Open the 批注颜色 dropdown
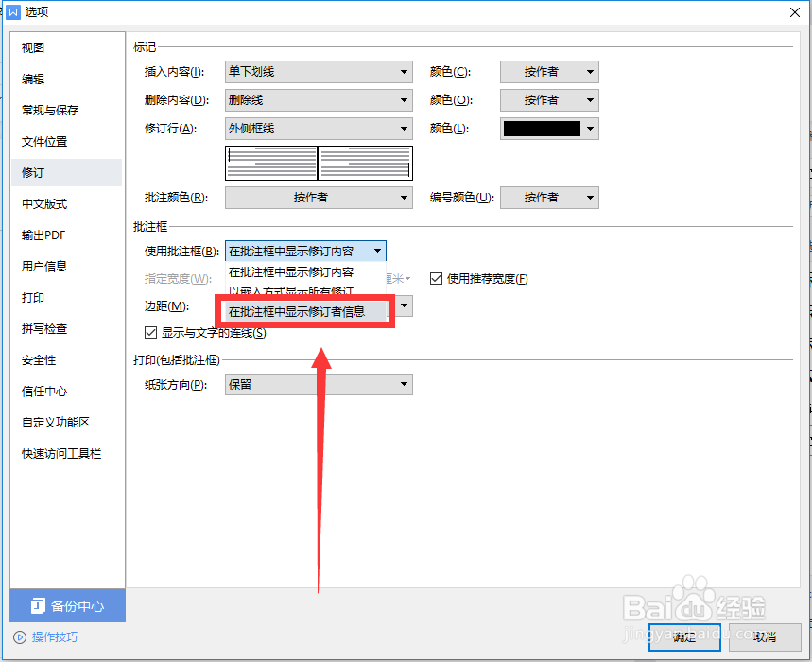The height and width of the screenshot is (662, 812). click(x=319, y=198)
